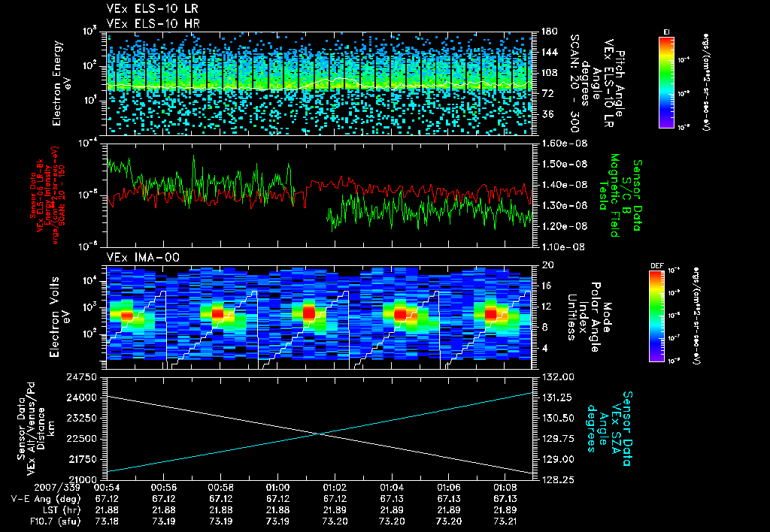Click the 180 pitch angle tick
Screen dimensions: 770x532
[x=549, y=32]
